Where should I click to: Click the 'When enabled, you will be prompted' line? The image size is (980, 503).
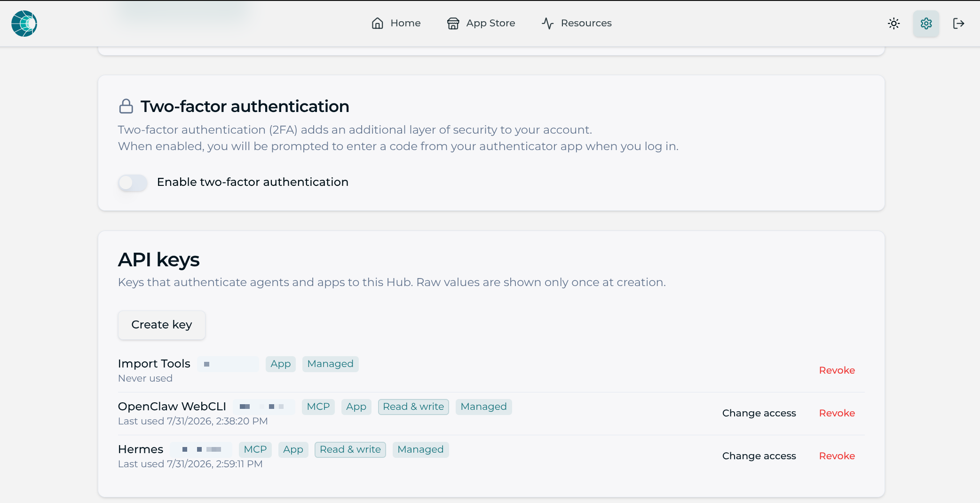[x=398, y=146]
